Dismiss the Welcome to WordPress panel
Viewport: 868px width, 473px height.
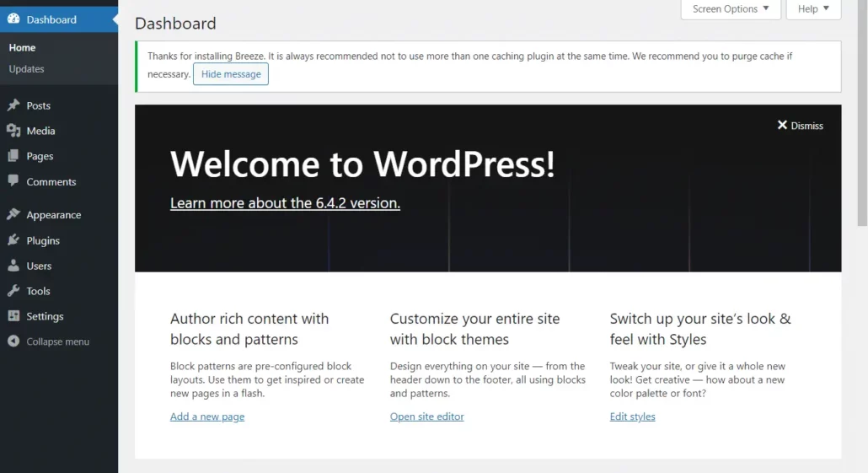point(800,126)
